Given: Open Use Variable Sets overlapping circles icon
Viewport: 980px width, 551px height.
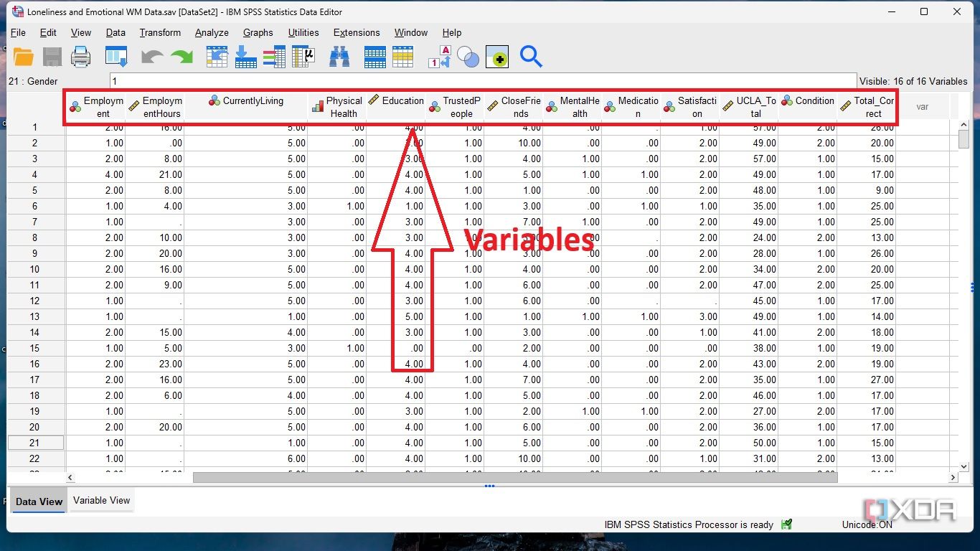Looking at the screenshot, I should tap(468, 57).
